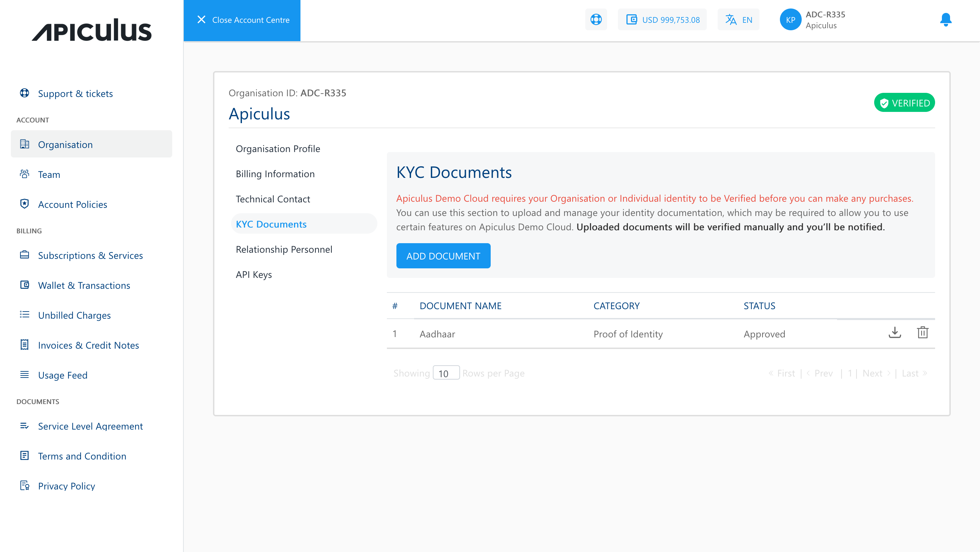Click the Usage Feed lines icon
The height and width of the screenshot is (552, 980).
24,375
